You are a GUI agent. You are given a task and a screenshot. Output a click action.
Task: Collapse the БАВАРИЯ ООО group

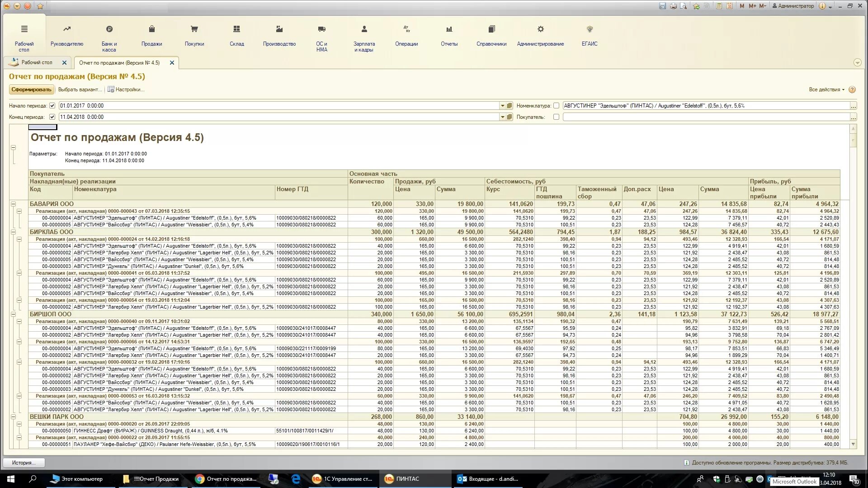[13, 204]
